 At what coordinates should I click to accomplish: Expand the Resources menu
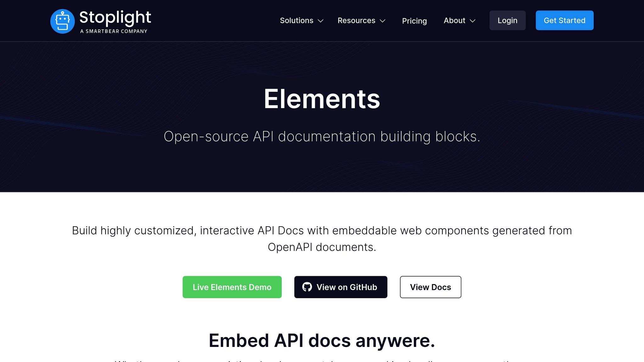click(361, 21)
